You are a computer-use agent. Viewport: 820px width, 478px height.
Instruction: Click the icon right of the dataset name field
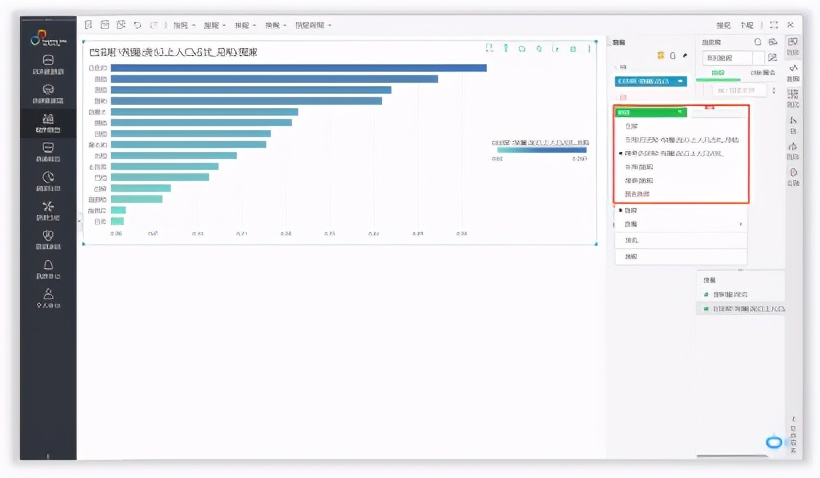[x=772, y=58]
